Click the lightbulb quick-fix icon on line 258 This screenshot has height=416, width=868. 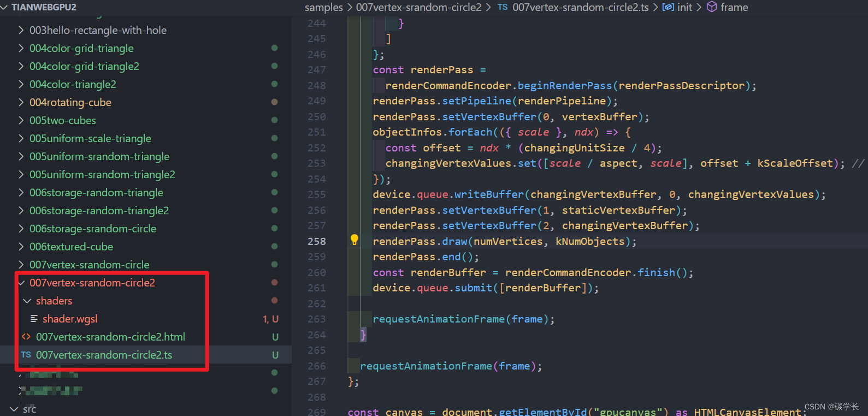(354, 239)
